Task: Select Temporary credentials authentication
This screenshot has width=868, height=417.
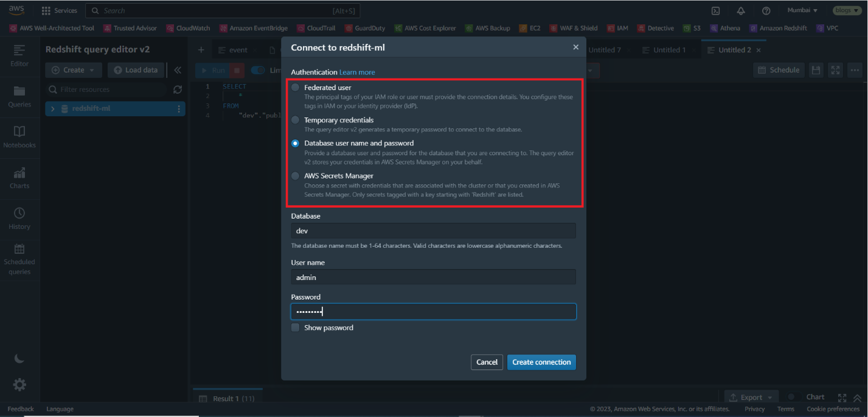Action: point(295,120)
